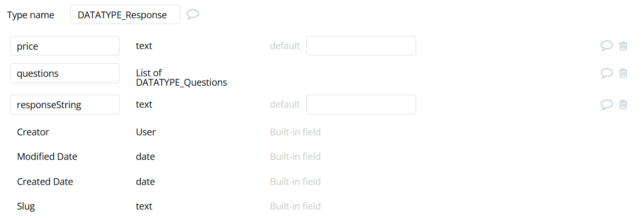Focus the default value box for responseString

pos(361,105)
